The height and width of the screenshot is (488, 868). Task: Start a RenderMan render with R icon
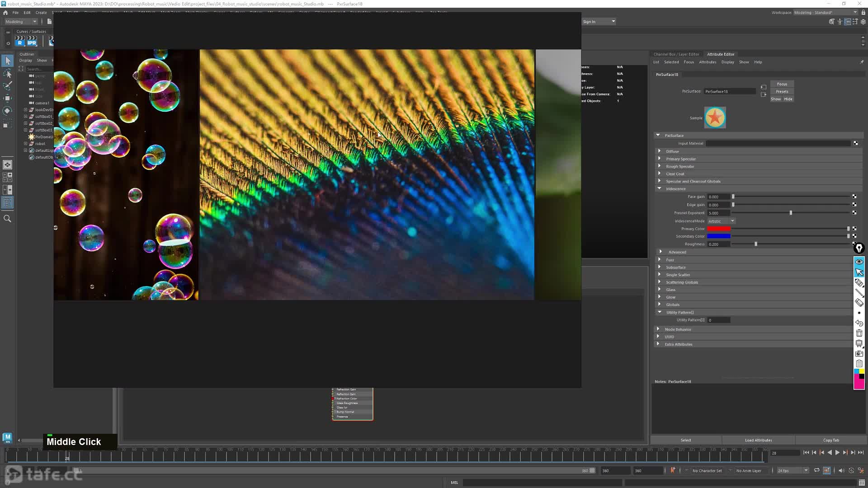click(20, 41)
